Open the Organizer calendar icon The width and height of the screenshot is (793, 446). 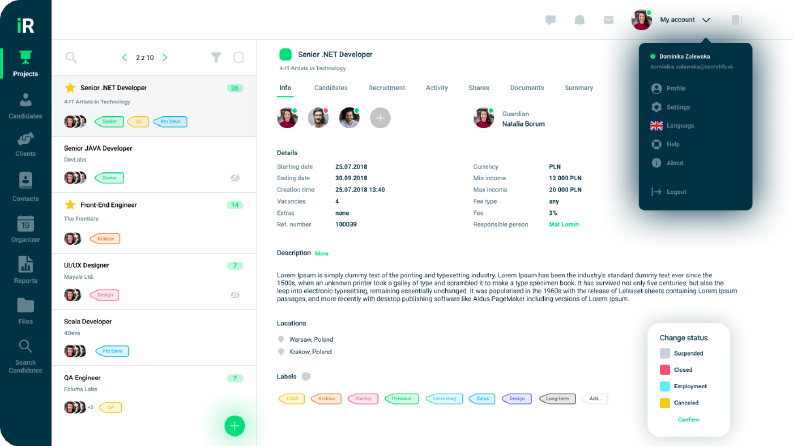pos(25,224)
